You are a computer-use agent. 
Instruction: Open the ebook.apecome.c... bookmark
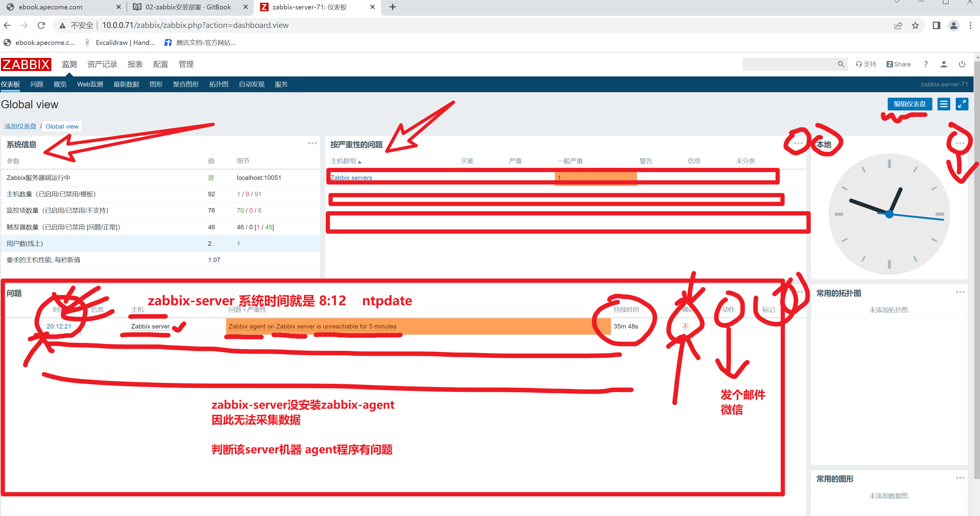(x=39, y=42)
